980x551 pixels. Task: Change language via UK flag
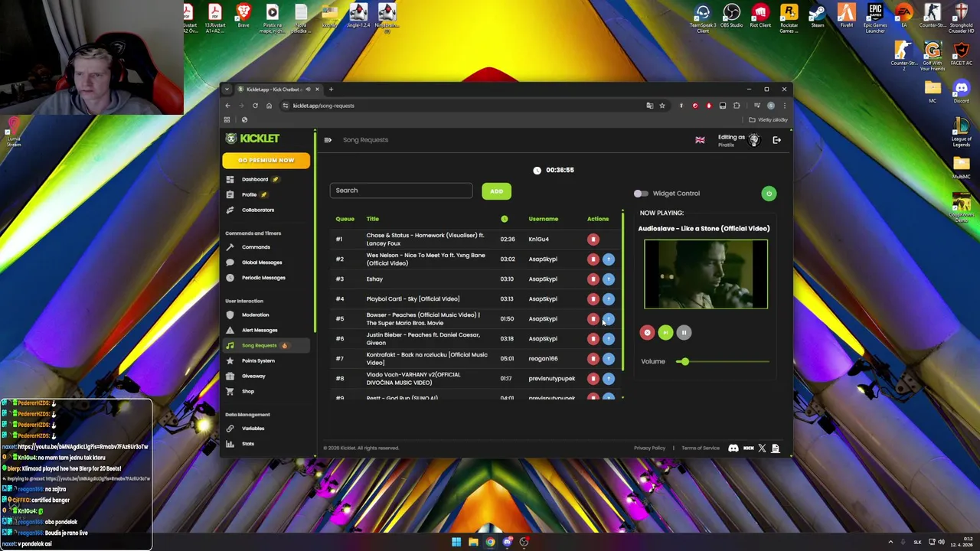point(700,140)
